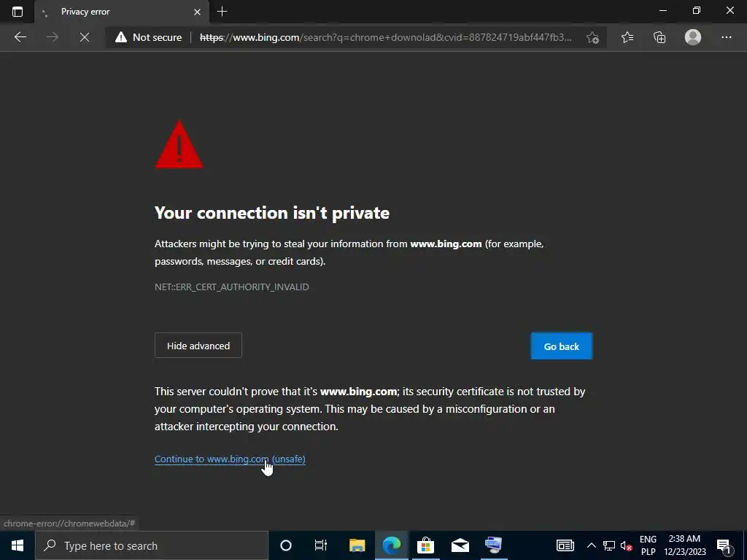The height and width of the screenshot is (560, 747).
Task: Follow Continue to www.bing.com (unsafe) link
Action: pyautogui.click(x=230, y=459)
